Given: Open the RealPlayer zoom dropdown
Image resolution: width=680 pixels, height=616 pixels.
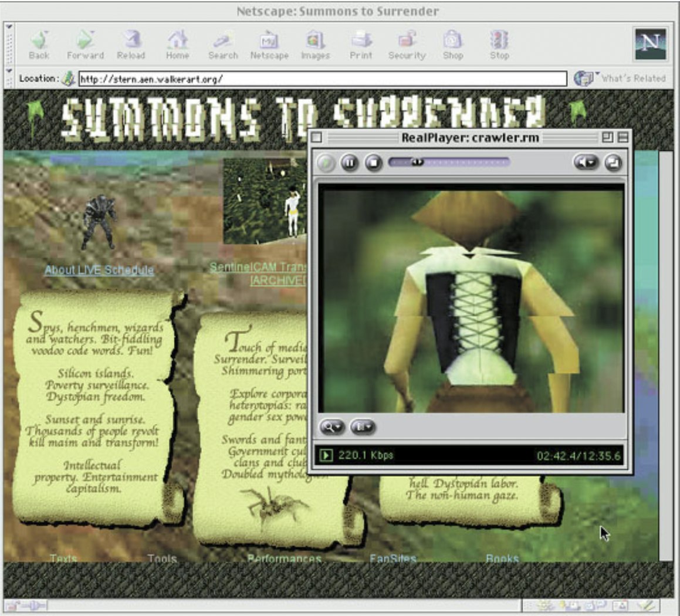Looking at the screenshot, I should click(331, 427).
